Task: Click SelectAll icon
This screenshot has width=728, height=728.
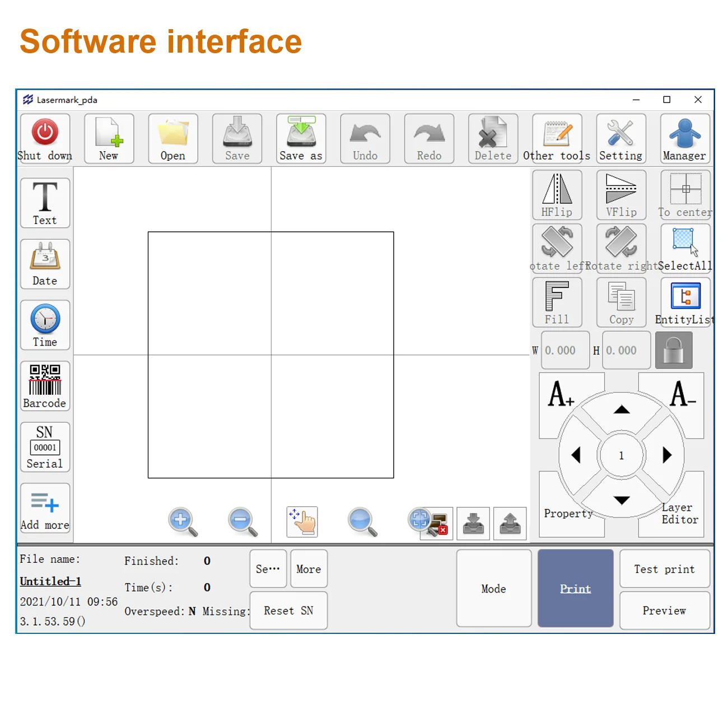Action: (685, 249)
